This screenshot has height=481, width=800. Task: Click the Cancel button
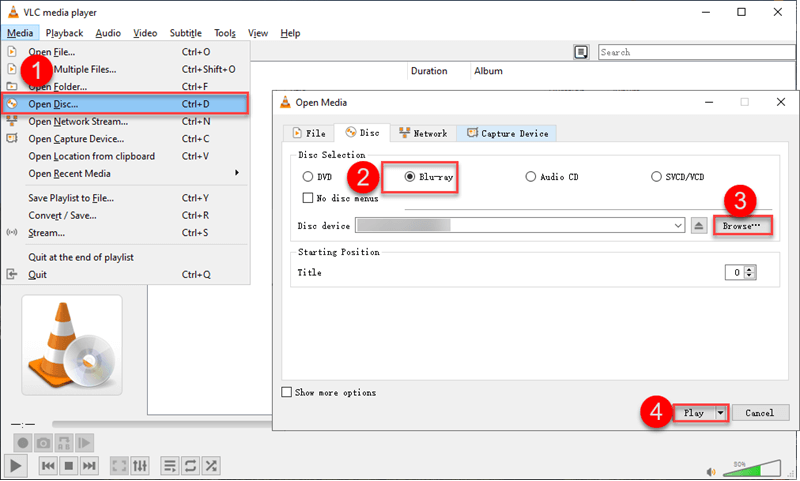click(x=760, y=413)
